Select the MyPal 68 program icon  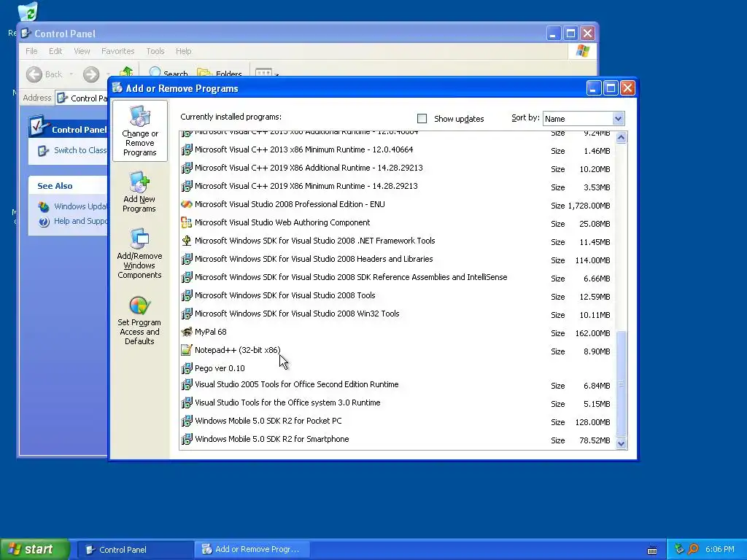187,332
